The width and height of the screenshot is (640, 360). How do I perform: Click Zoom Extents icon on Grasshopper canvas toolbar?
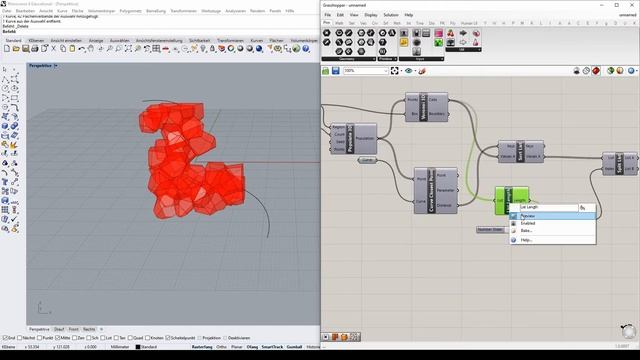(x=394, y=71)
